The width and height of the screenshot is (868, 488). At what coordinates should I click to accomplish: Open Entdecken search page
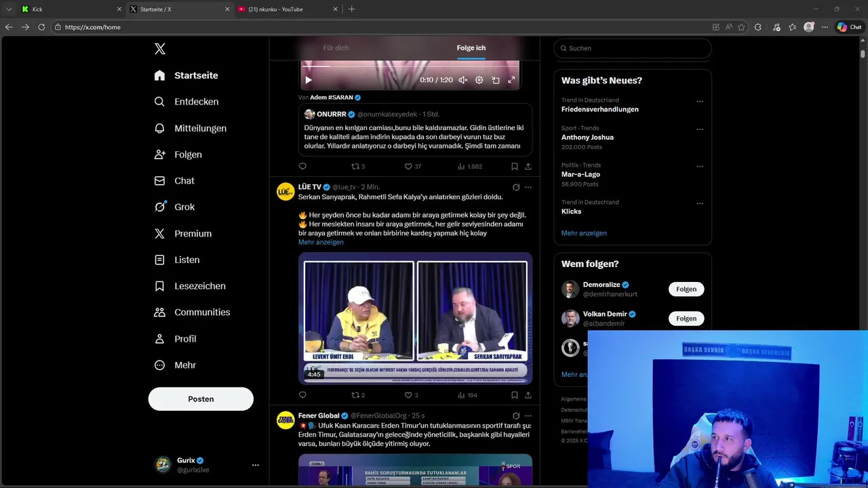click(x=186, y=102)
